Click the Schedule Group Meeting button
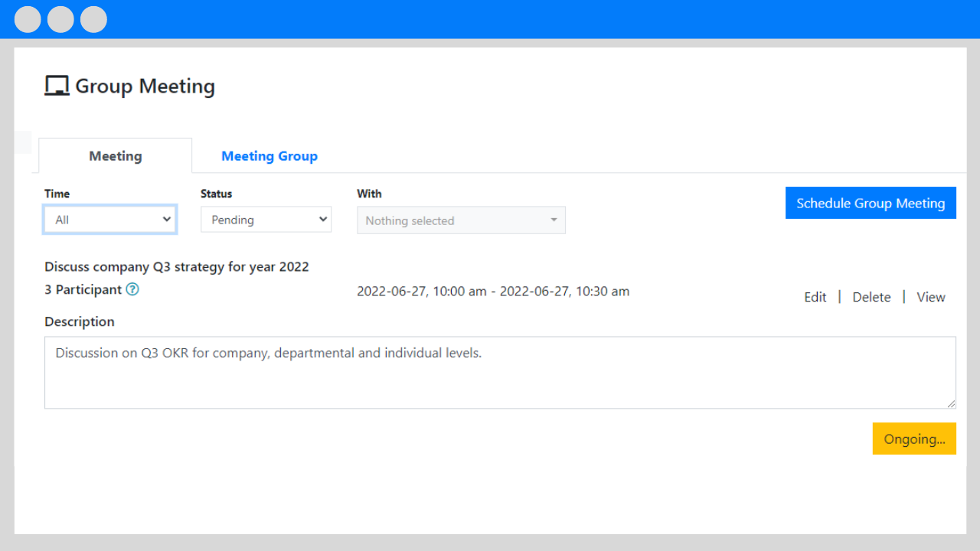The width and height of the screenshot is (980, 551). tap(871, 203)
